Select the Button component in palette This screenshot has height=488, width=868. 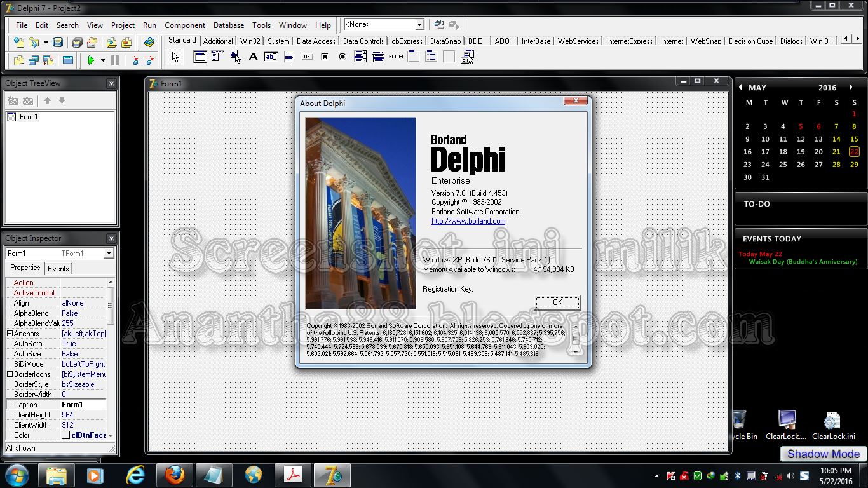(x=306, y=57)
